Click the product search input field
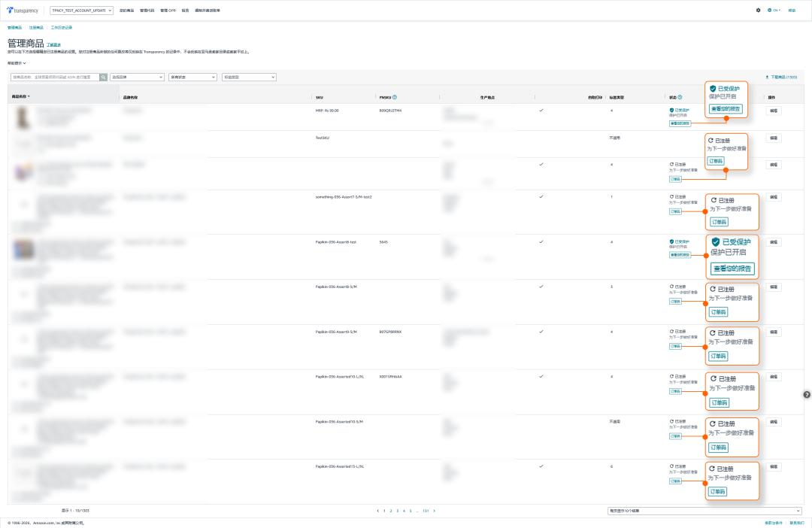This screenshot has height=528, width=812. [54, 77]
